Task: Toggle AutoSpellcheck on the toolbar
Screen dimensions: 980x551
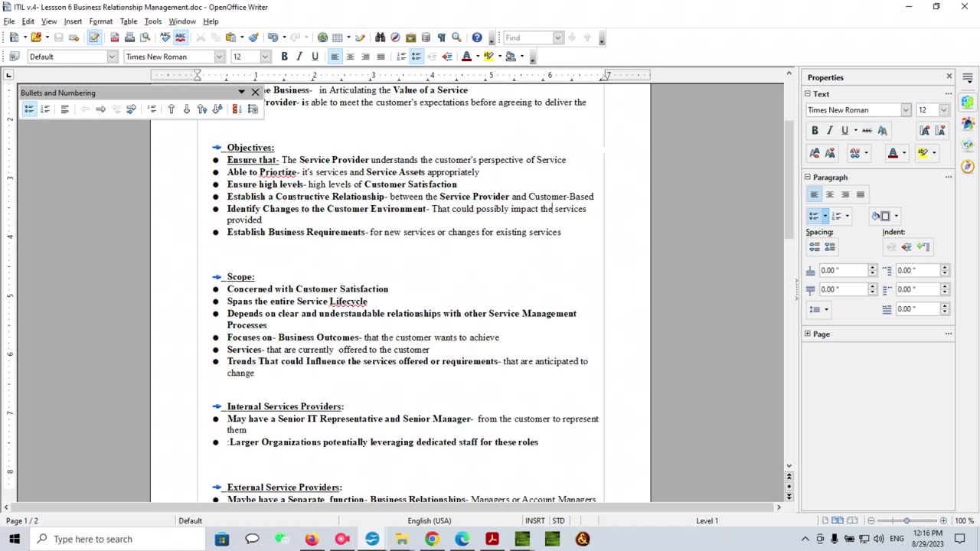Action: point(181,37)
